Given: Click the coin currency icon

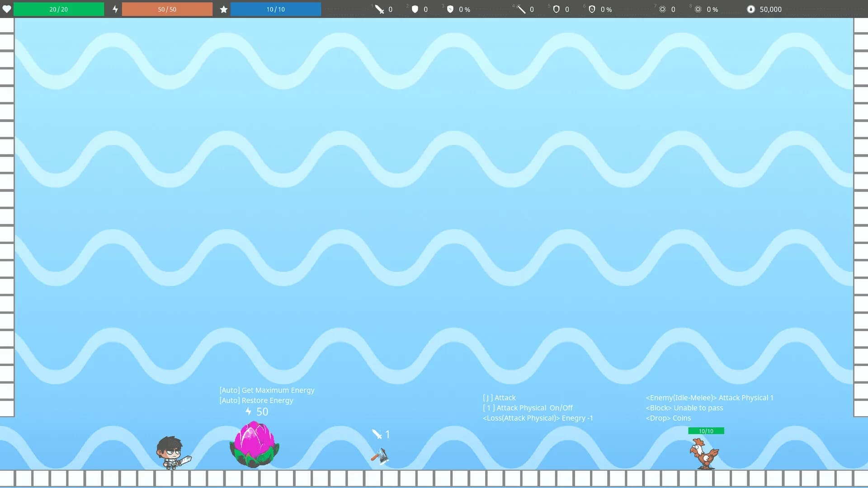Looking at the screenshot, I should [750, 9].
